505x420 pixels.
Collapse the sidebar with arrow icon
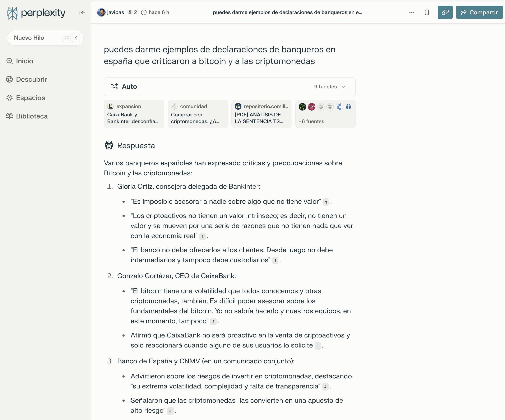pyautogui.click(x=82, y=13)
